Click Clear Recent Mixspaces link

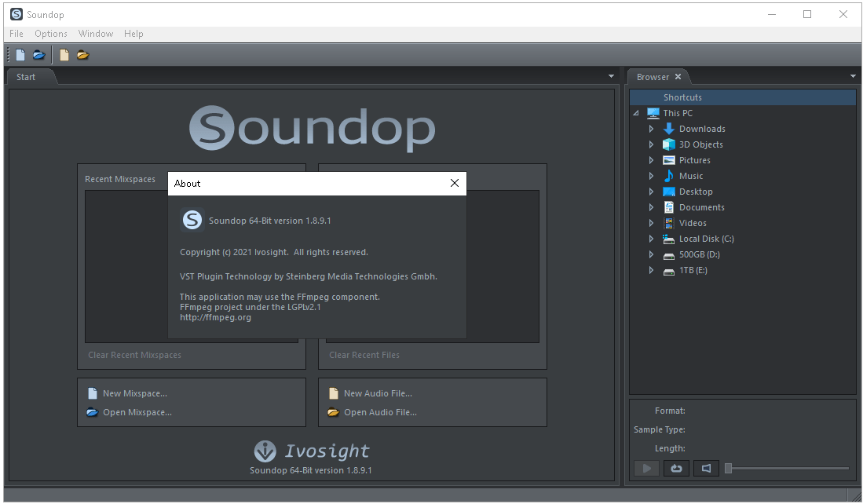[134, 355]
